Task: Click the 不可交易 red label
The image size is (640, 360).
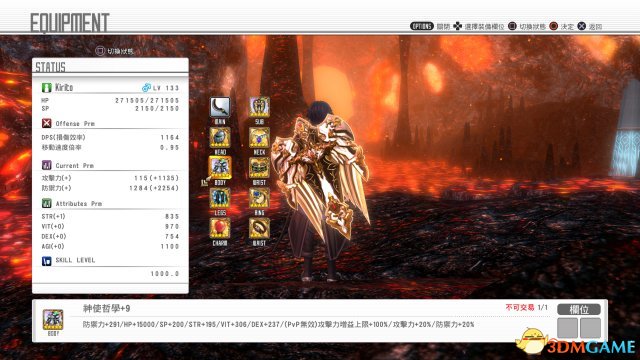Action: pos(520,307)
